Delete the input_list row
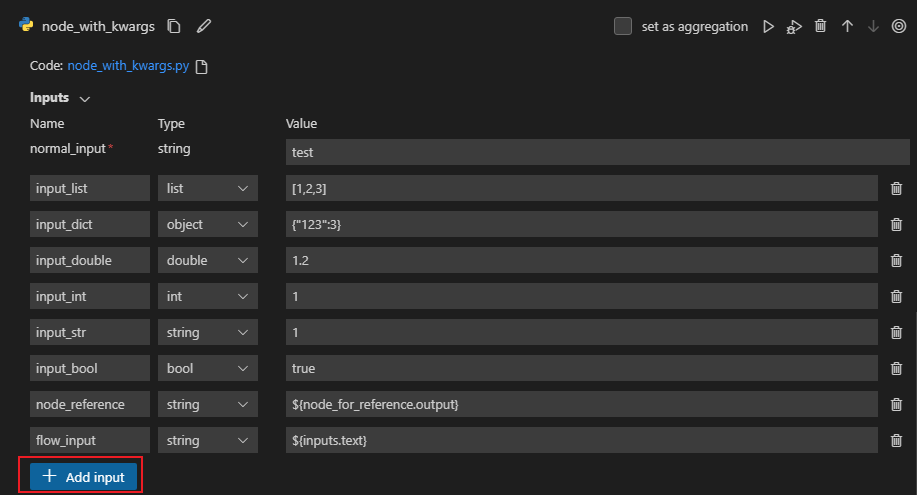 (896, 188)
